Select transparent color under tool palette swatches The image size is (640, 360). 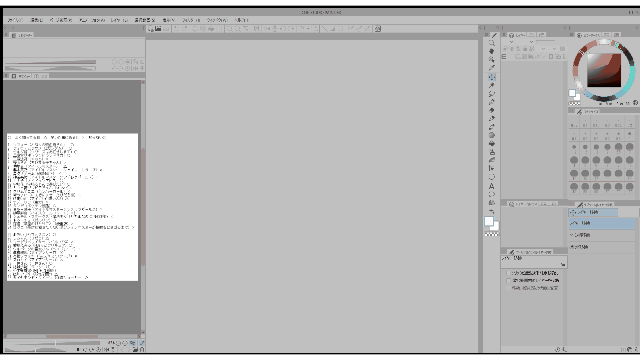pyautogui.click(x=491, y=234)
